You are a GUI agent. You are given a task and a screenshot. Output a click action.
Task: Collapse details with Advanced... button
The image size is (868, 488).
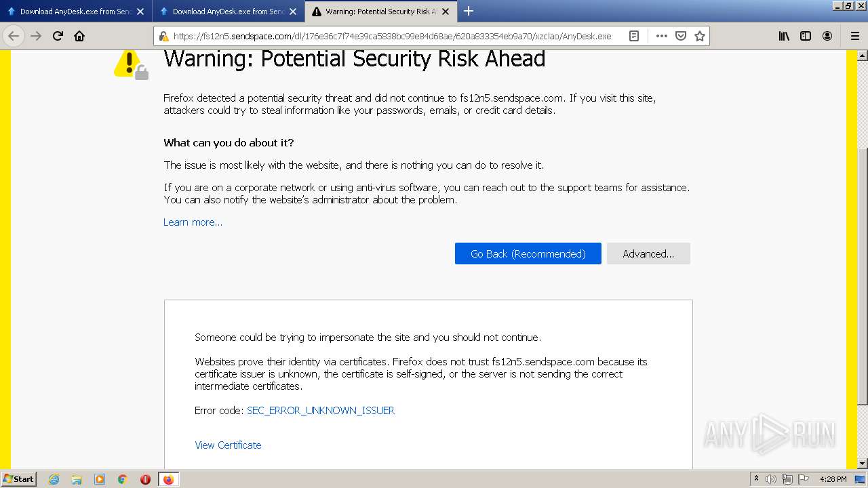648,253
